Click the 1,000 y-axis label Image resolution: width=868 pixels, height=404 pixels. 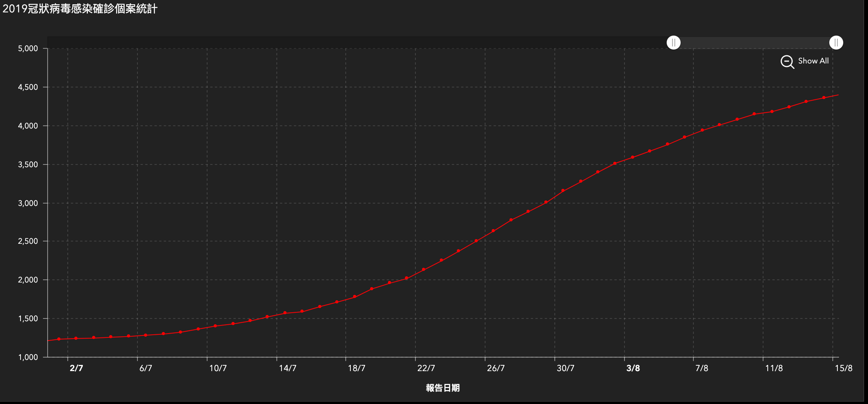coord(28,357)
